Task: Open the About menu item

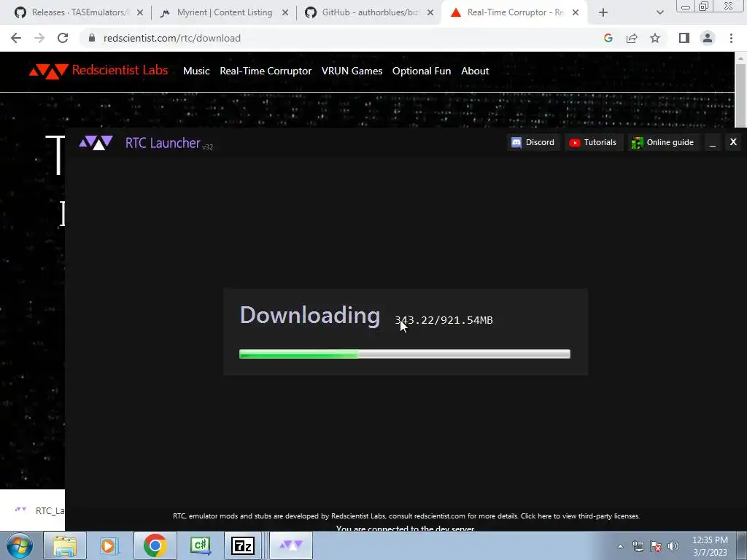Action: point(474,71)
